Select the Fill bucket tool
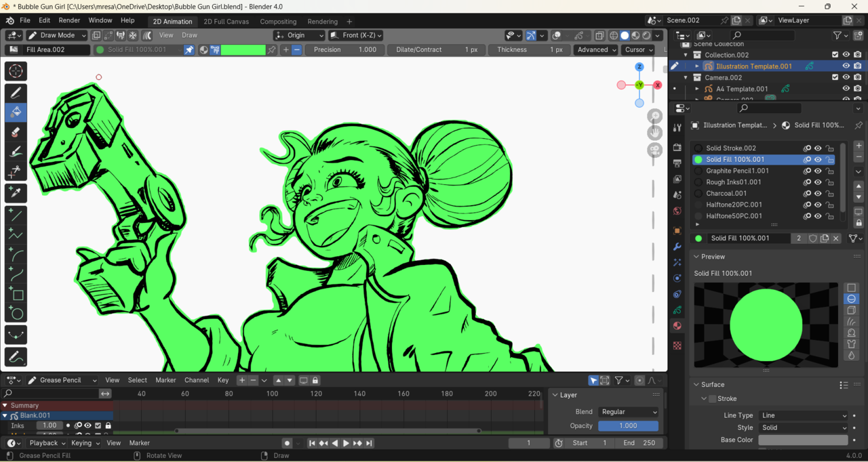The height and width of the screenshot is (462, 868). [x=16, y=112]
